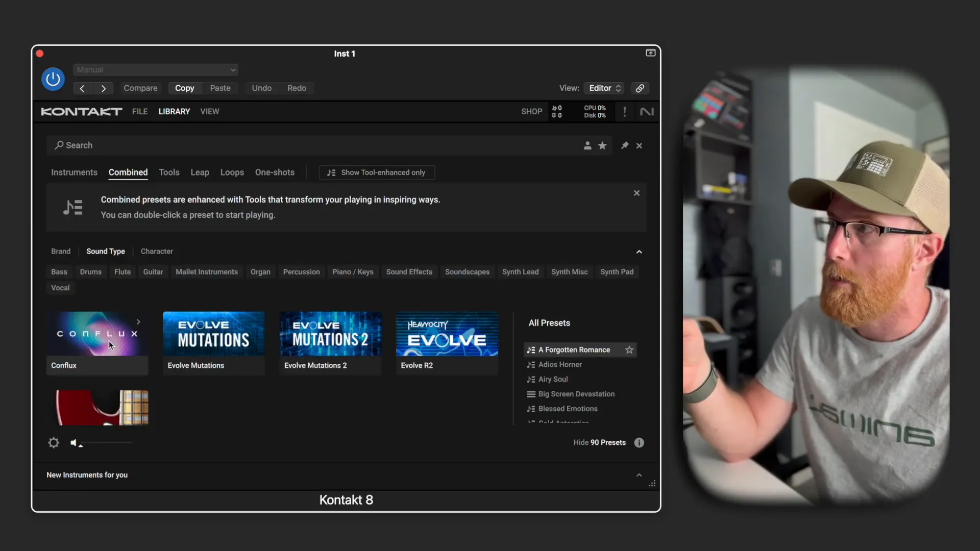Toggle the user content filter icon

587,145
